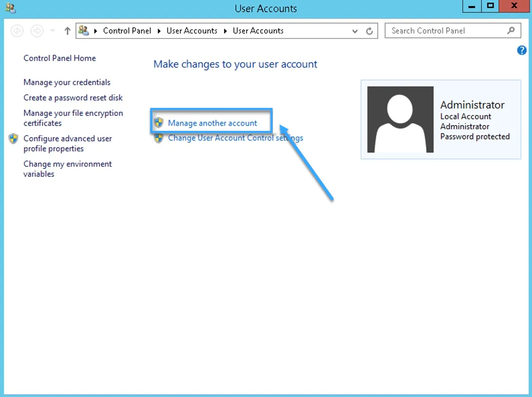Select Control Panel in the breadcrumb
The image size is (532, 397).
(x=127, y=31)
